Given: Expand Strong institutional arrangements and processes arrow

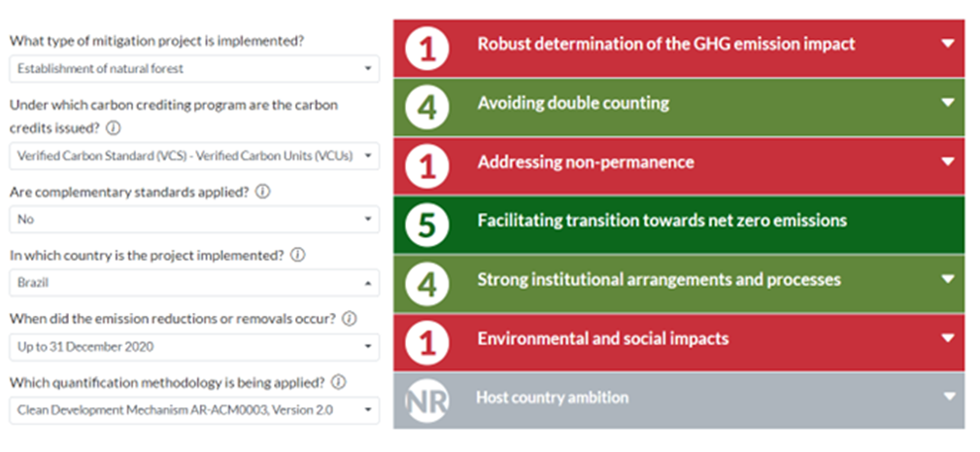Looking at the screenshot, I should pyautogui.click(x=948, y=279).
